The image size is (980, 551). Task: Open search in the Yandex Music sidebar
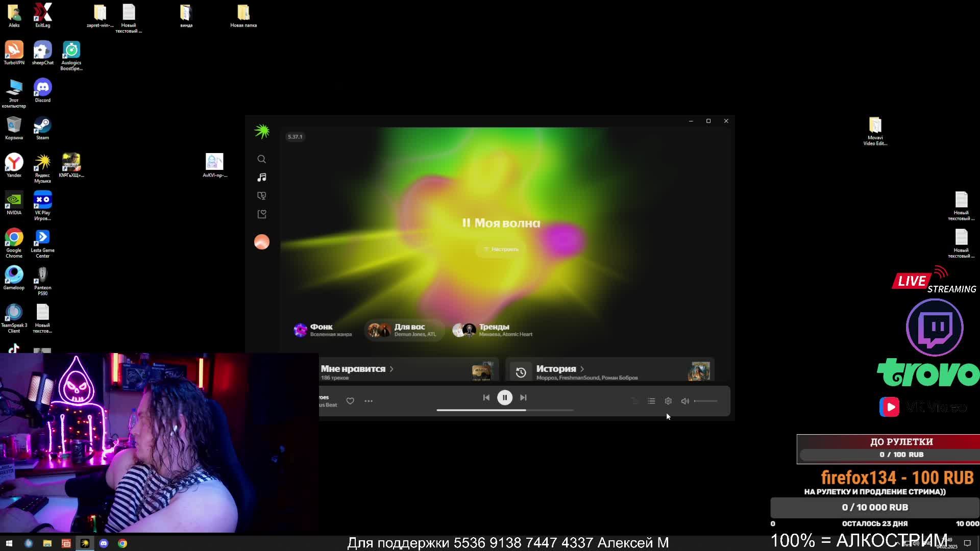click(261, 159)
